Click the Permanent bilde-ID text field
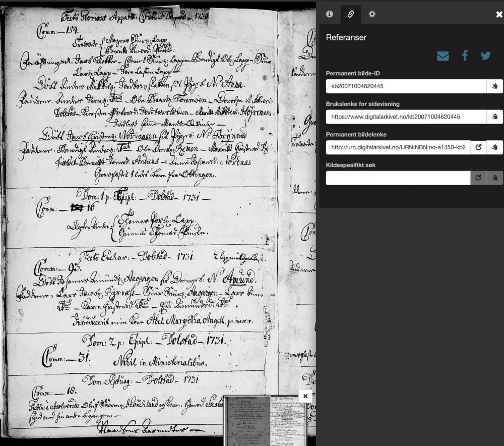This screenshot has height=446, width=504. coord(406,86)
